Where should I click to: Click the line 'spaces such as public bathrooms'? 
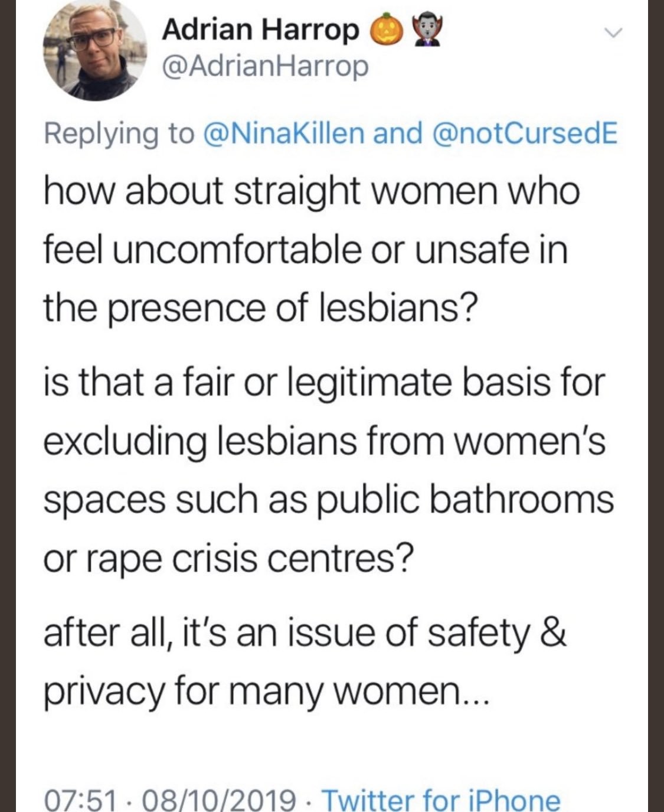pyautogui.click(x=328, y=499)
